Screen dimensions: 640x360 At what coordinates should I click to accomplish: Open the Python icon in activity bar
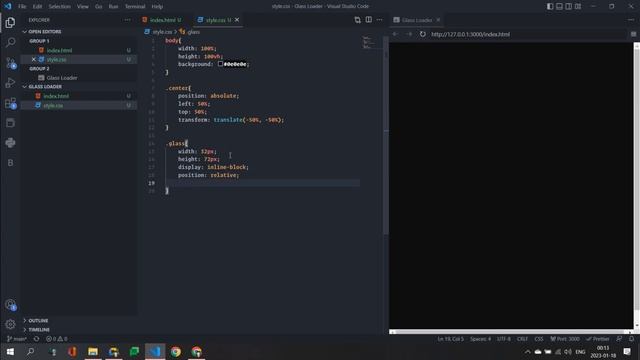pos(10,142)
